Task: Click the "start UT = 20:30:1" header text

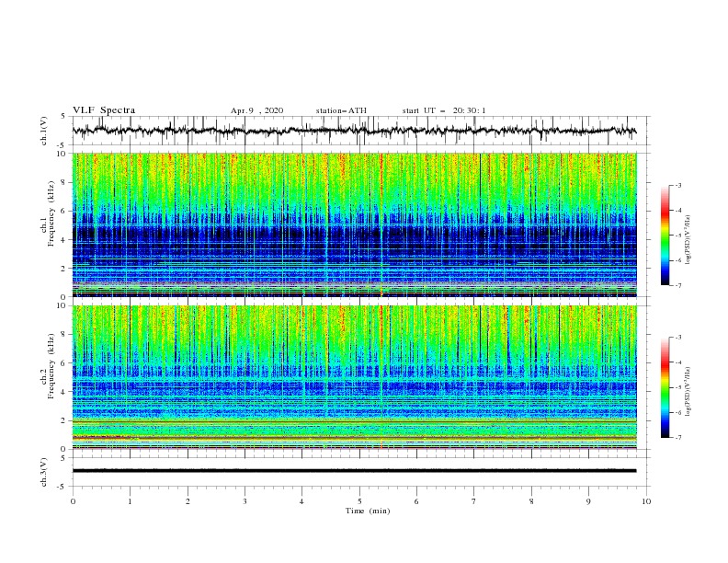Action: (444, 110)
